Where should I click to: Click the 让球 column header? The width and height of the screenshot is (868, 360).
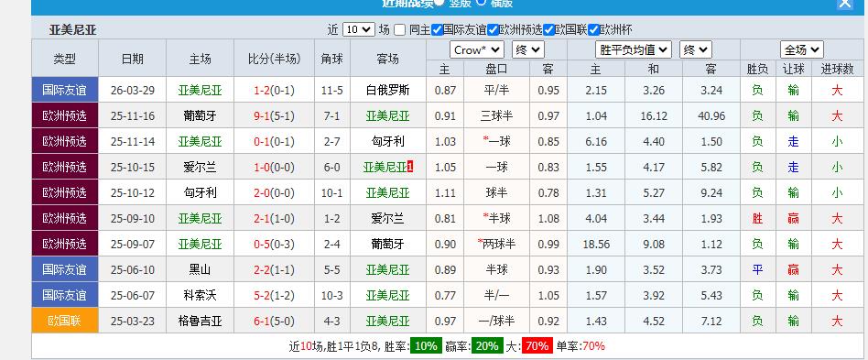tap(793, 69)
